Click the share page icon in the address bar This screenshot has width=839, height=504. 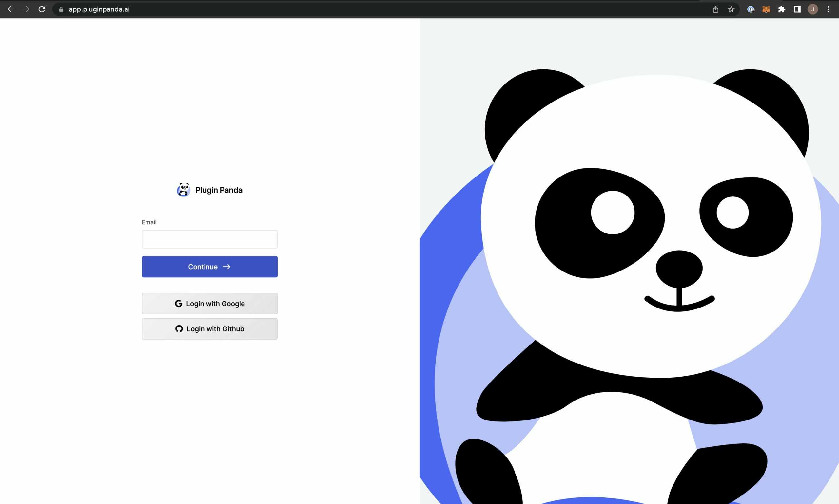716,9
